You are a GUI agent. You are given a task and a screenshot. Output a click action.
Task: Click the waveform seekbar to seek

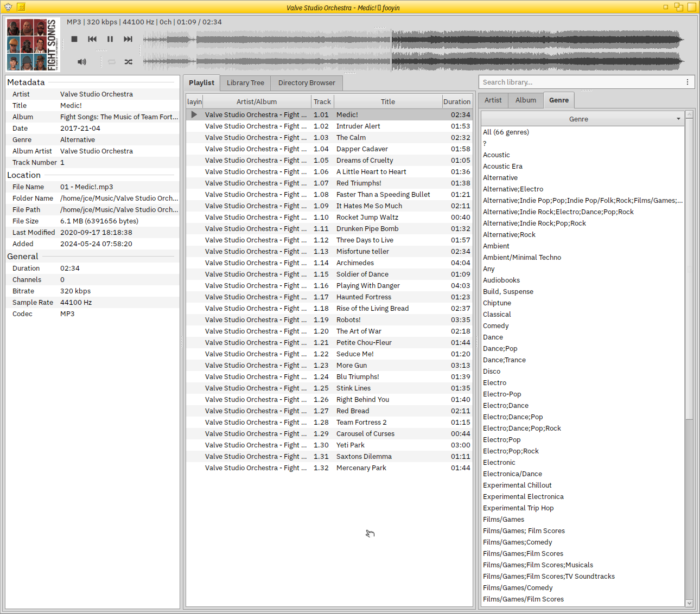point(413,50)
